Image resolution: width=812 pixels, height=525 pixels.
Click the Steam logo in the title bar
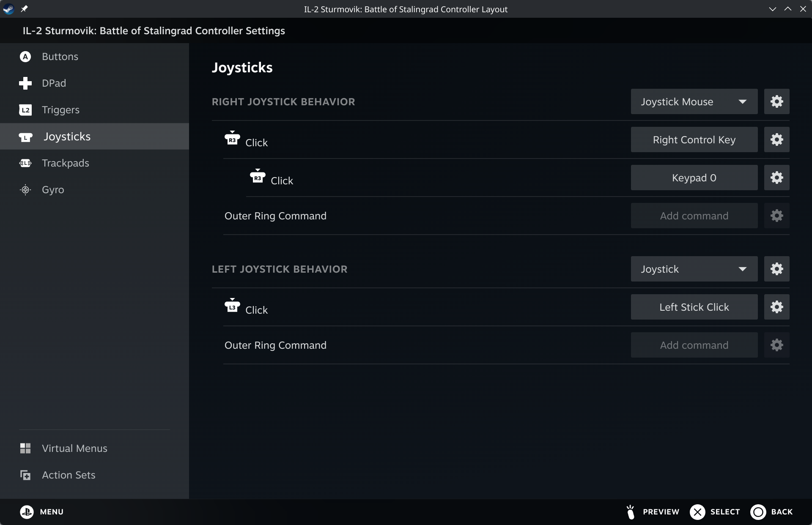(8, 9)
